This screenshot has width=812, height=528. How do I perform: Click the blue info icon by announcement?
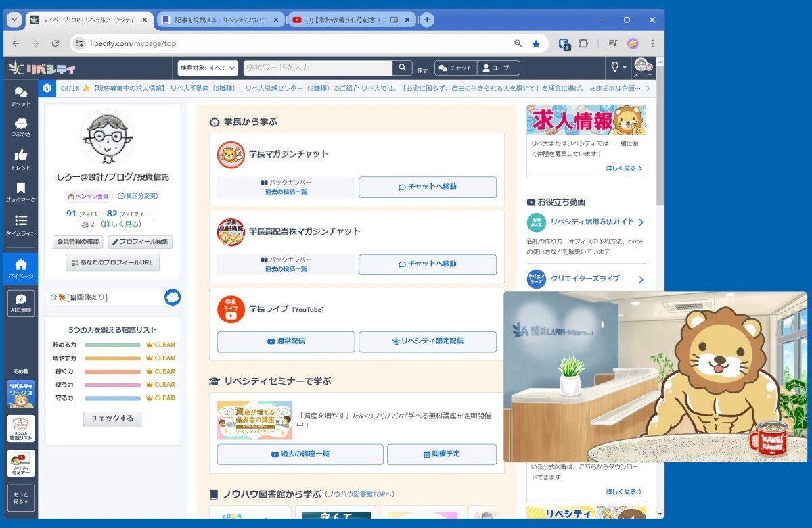[x=47, y=88]
